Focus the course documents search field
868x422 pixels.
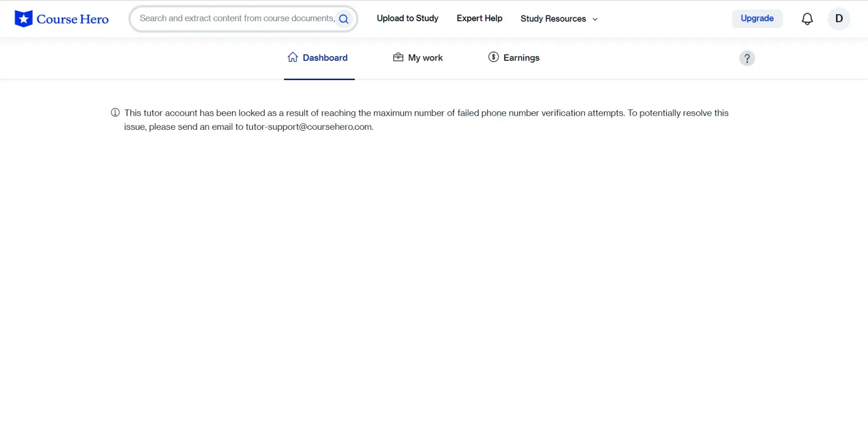[x=236, y=18]
